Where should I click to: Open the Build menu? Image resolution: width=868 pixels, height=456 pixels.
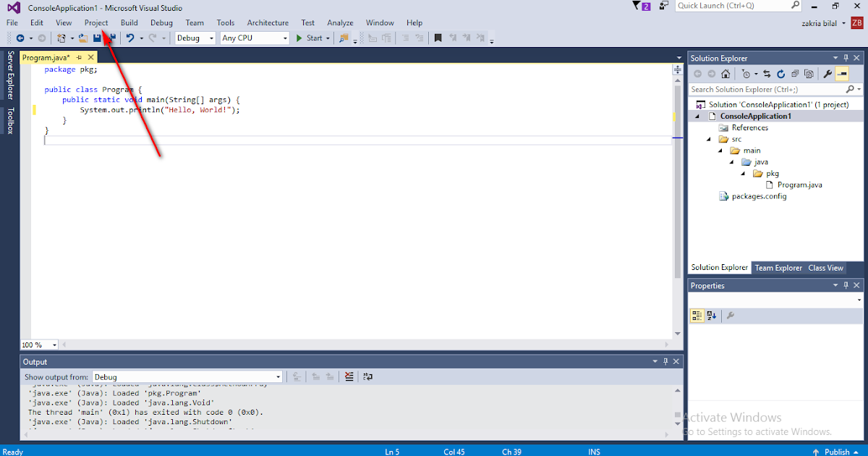click(129, 22)
